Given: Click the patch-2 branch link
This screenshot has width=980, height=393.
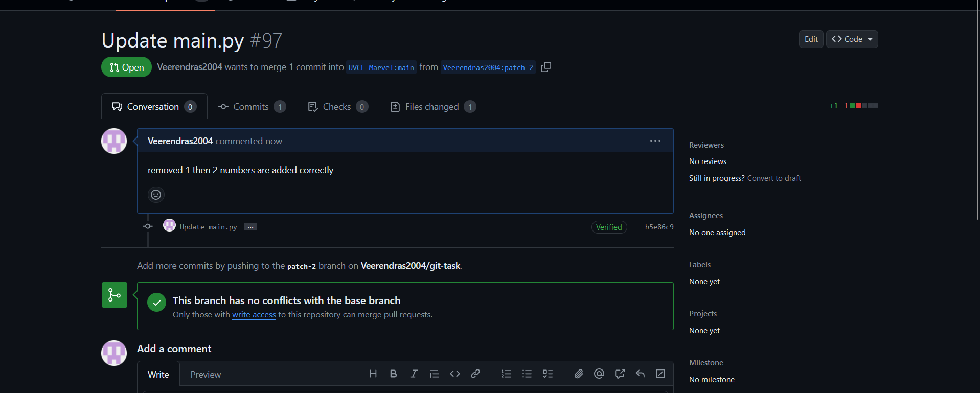Looking at the screenshot, I should coord(302,266).
